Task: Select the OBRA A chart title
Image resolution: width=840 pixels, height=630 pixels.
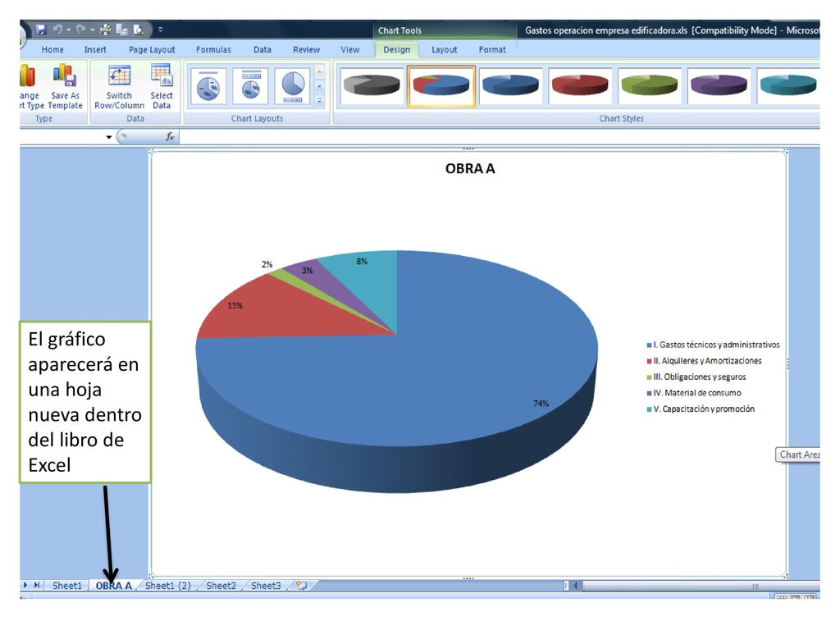Action: point(470,168)
